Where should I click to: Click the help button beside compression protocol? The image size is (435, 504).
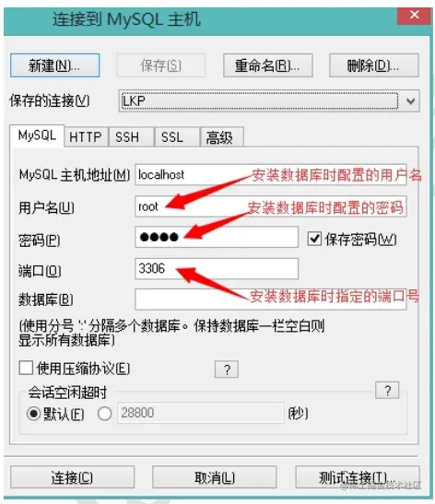(x=227, y=369)
